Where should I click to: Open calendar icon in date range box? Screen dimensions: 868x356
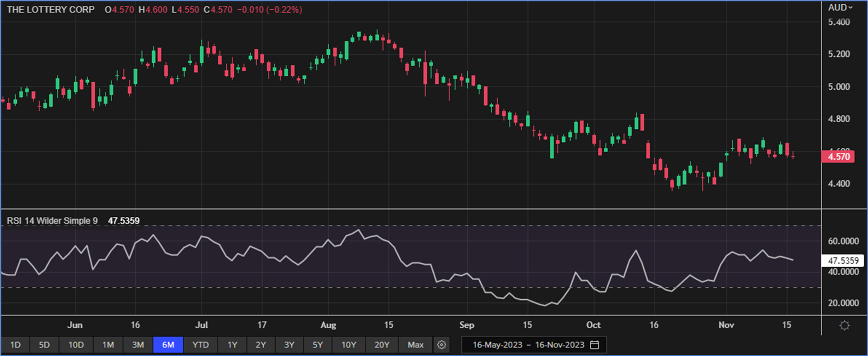click(595, 345)
